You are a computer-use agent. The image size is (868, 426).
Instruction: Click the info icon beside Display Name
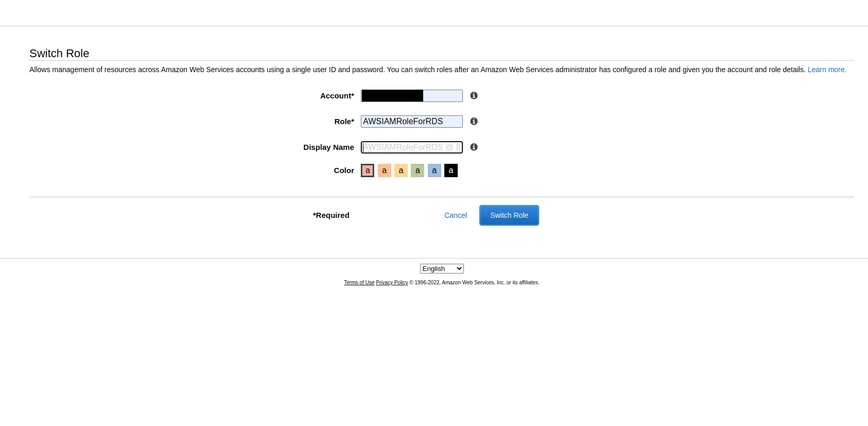(x=474, y=147)
